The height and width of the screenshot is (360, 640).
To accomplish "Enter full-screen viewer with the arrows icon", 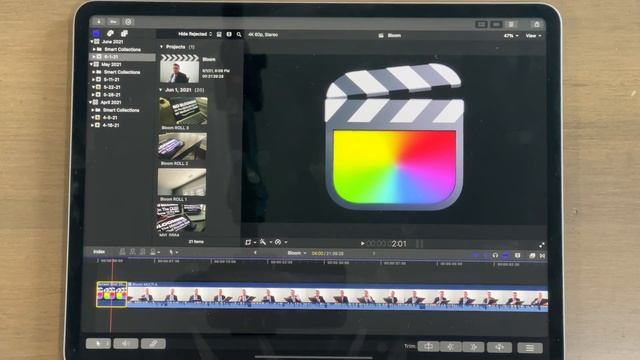I will tap(541, 245).
